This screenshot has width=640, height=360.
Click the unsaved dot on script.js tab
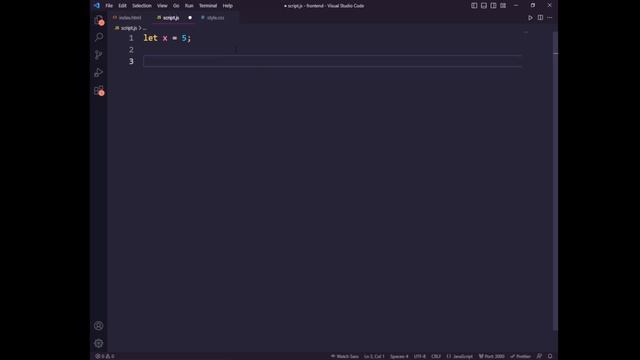[x=190, y=18]
